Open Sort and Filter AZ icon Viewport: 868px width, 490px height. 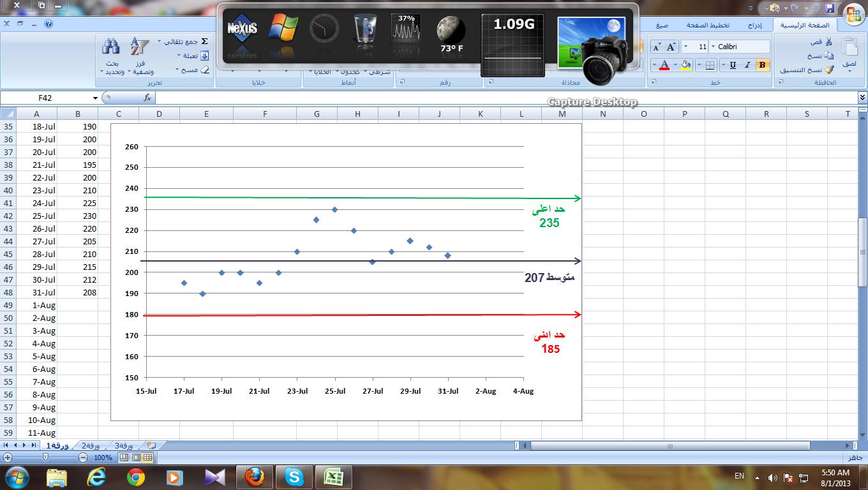click(139, 47)
